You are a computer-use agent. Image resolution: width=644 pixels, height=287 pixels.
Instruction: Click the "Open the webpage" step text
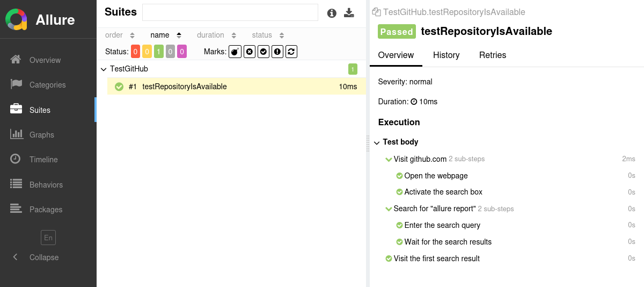tap(436, 176)
